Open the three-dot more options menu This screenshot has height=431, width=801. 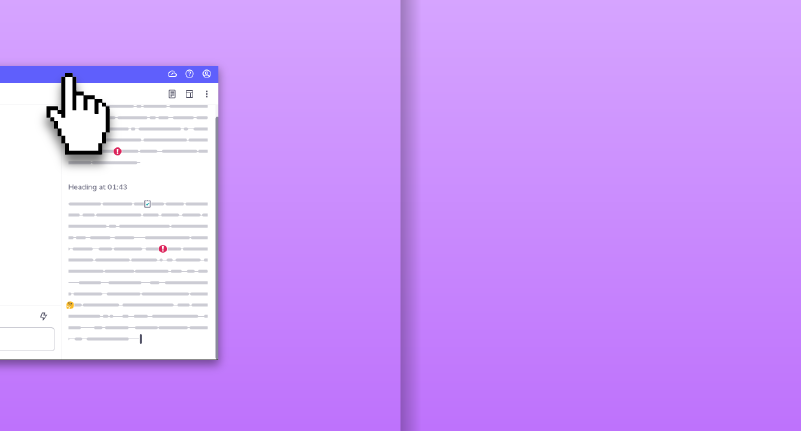(207, 94)
